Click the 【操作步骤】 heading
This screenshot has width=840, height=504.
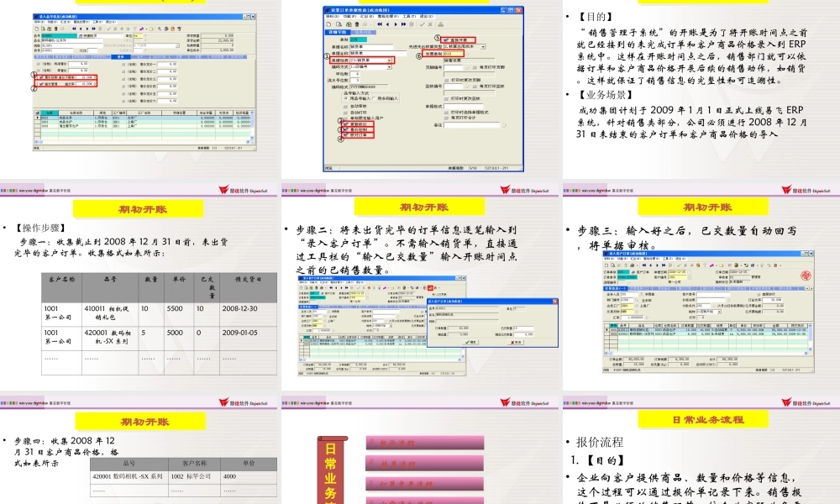(40, 228)
